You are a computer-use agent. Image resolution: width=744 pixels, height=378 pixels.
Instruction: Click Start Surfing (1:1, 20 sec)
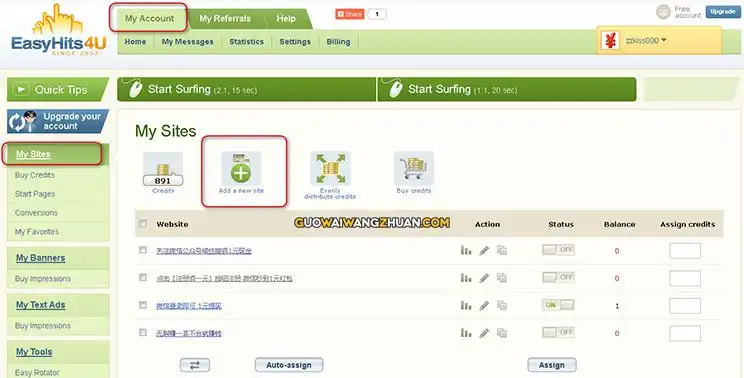coord(507,89)
